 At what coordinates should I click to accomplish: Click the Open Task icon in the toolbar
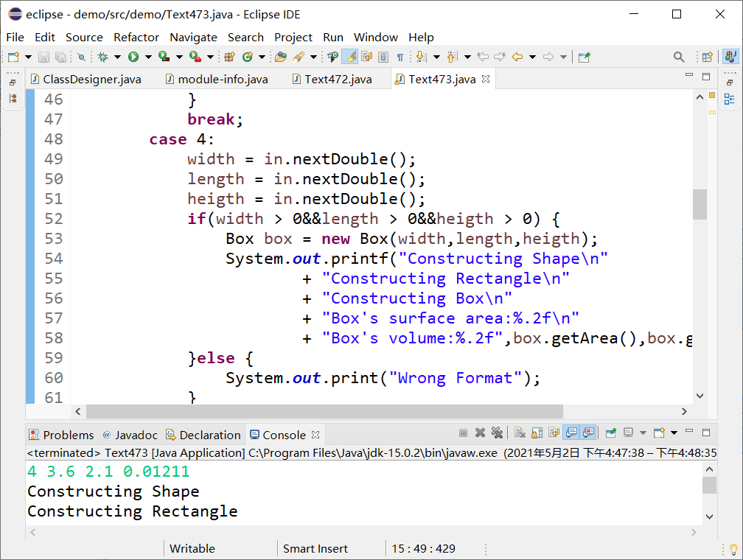pyautogui.click(x=332, y=57)
